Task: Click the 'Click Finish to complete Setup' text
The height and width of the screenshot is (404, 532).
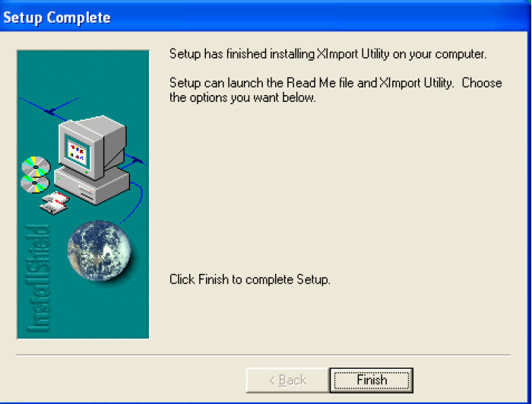Action: (250, 280)
